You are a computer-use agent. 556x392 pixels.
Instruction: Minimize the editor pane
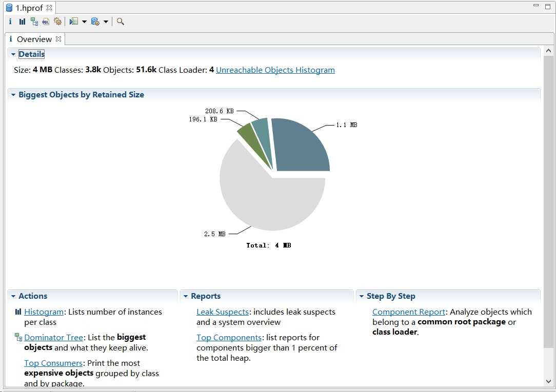tap(536, 6)
